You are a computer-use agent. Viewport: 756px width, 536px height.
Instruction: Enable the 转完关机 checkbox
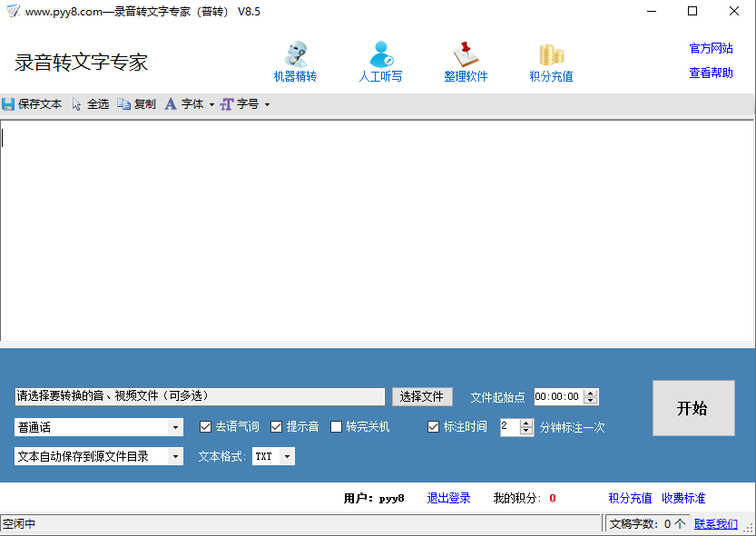pos(336,426)
